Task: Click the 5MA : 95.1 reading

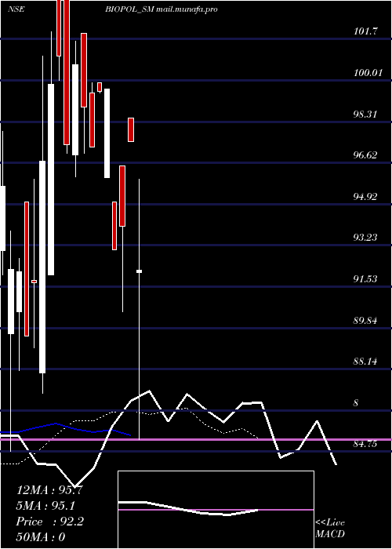Action: 45,506
